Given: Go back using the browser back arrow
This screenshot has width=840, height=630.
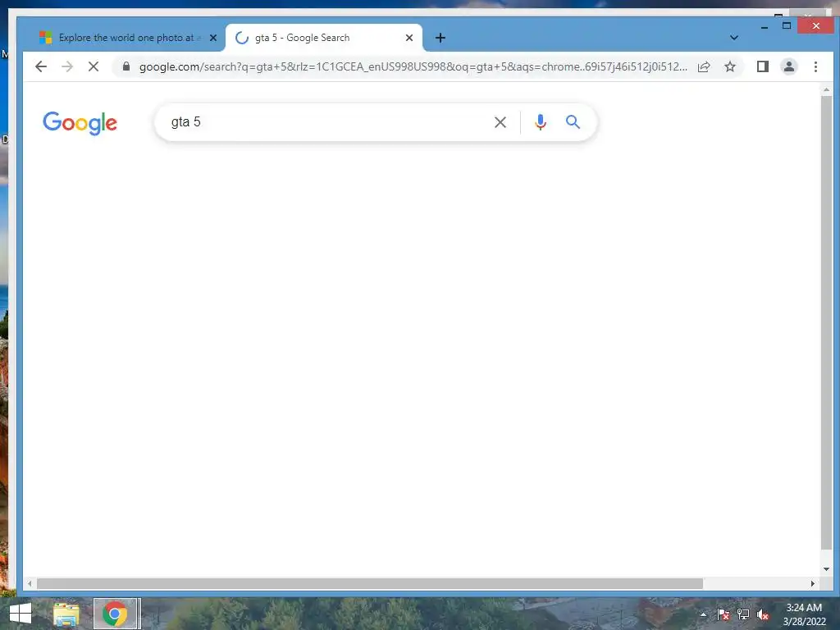Looking at the screenshot, I should tap(41, 66).
